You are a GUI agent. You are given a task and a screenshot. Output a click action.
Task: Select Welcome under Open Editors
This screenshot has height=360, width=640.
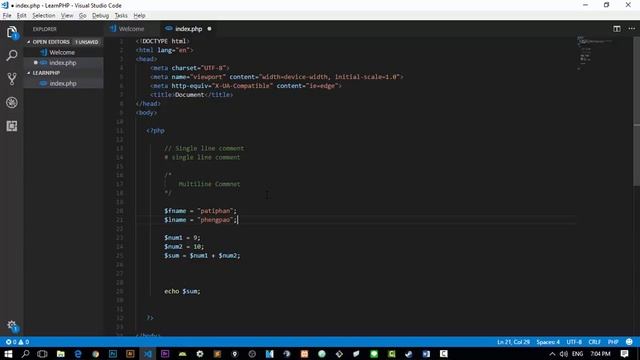tap(63, 52)
